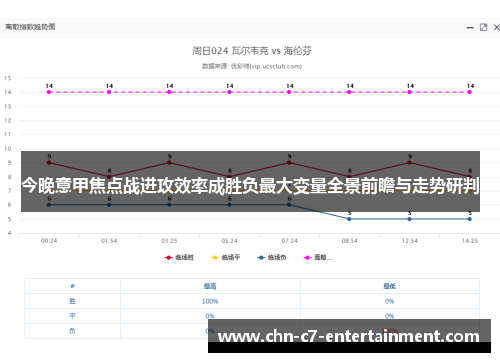500x362 pixels.
Task: Toggle the 临场胜 legend series
Action: point(179,257)
